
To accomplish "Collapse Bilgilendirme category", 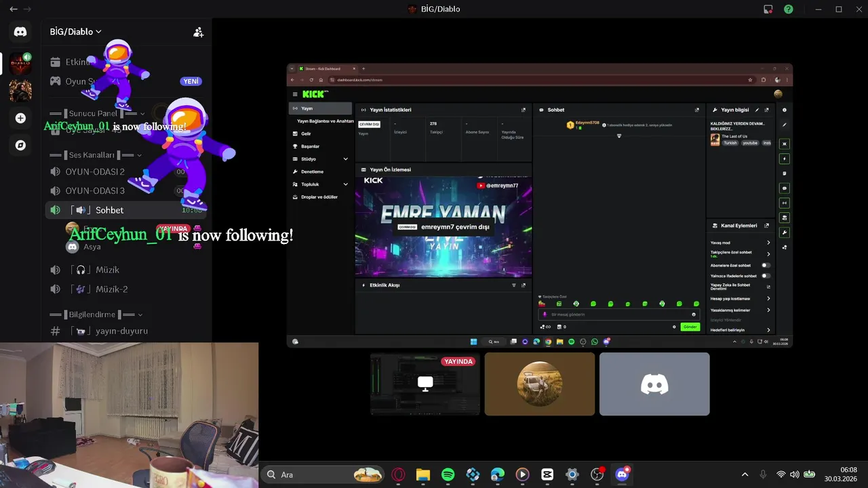I will tap(96, 314).
